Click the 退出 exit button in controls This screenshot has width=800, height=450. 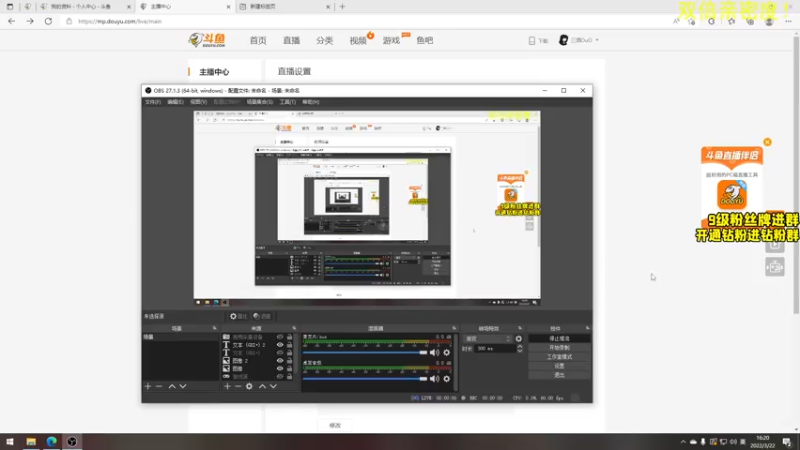559,375
